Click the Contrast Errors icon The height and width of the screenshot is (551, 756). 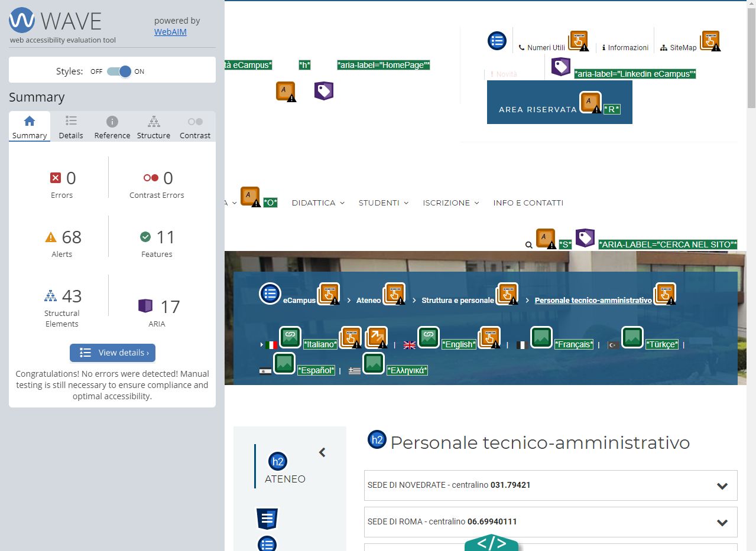click(151, 178)
